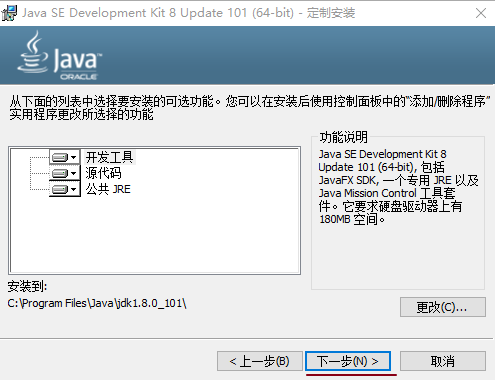Select the 公共 JRE tree item
The image size is (495, 380).
[108, 189]
